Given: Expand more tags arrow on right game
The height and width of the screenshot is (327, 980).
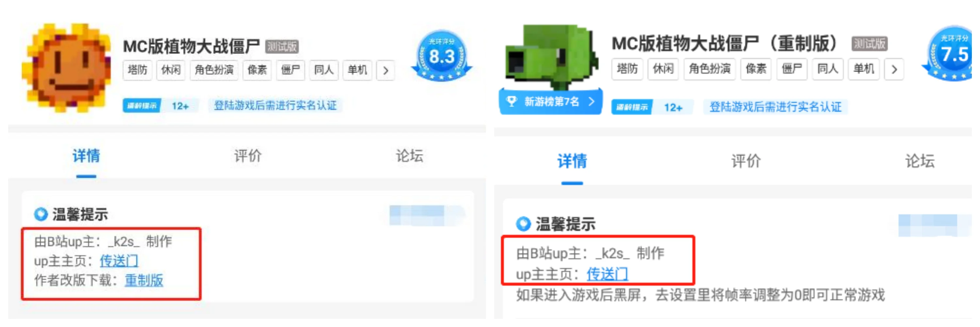Looking at the screenshot, I should click(x=894, y=69).
